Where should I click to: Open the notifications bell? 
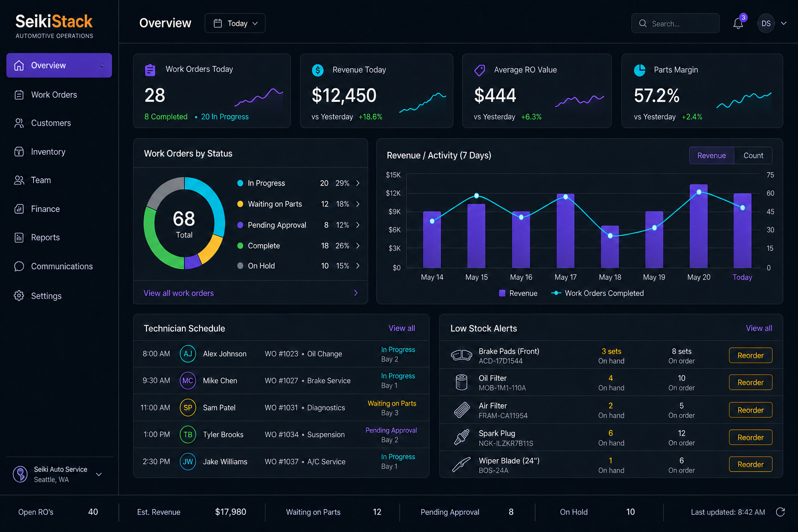point(738,23)
